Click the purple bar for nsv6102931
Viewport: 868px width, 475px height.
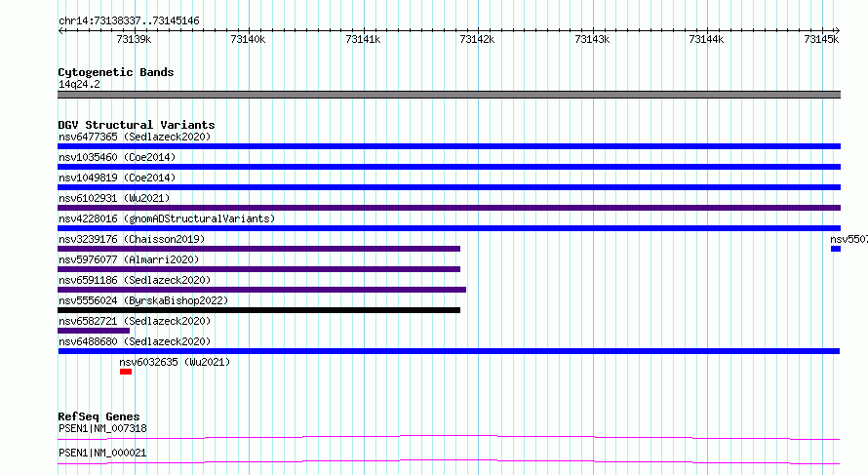pos(449,208)
